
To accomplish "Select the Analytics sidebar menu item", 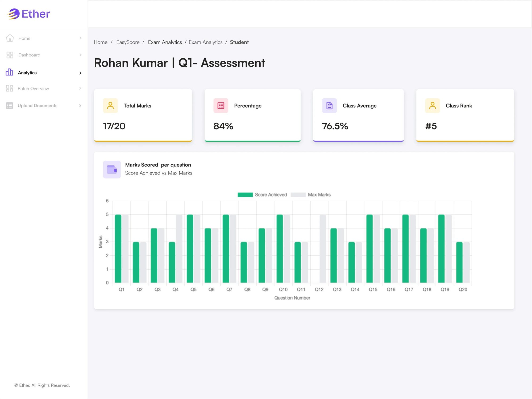I will [44, 73].
